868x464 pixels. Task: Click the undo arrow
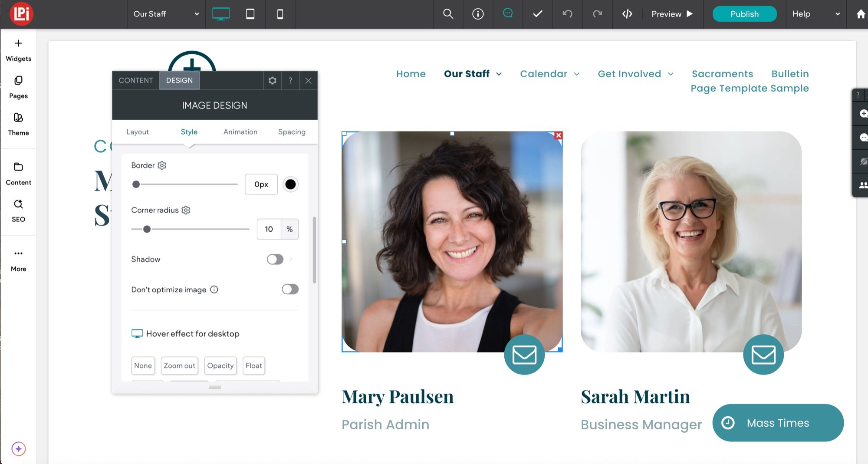click(x=567, y=14)
